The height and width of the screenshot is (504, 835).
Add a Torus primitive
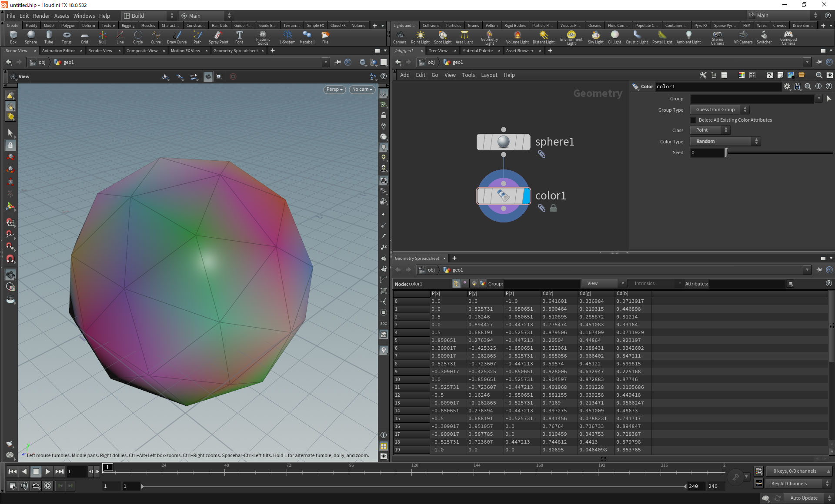coord(67,37)
